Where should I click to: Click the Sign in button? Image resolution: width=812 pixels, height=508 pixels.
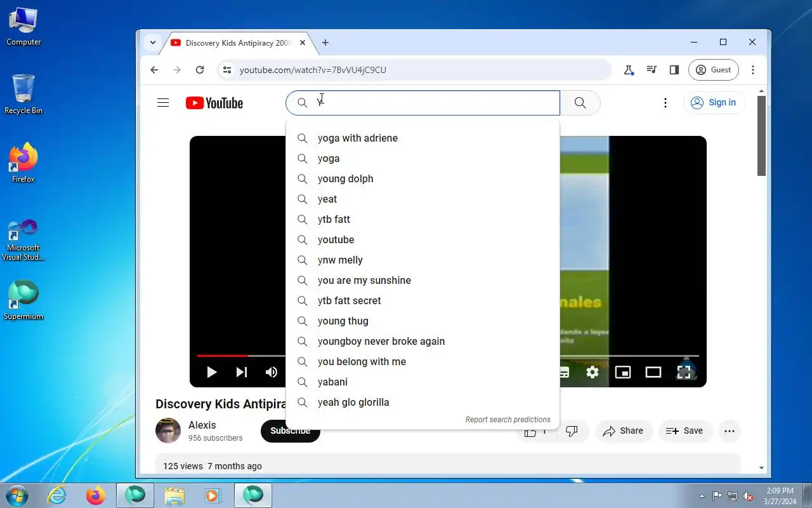(x=714, y=103)
